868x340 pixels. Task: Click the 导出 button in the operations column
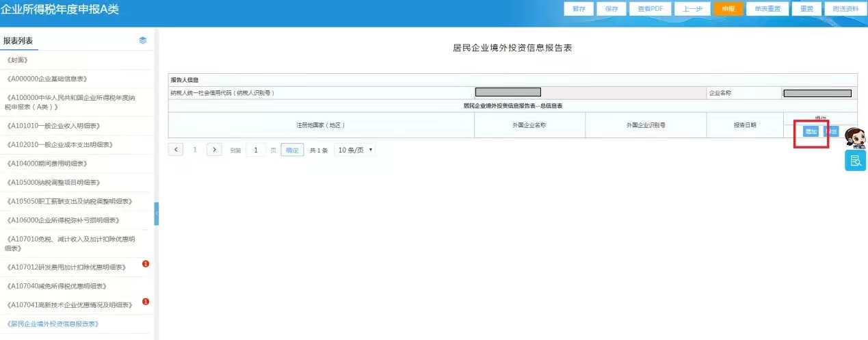coord(830,131)
